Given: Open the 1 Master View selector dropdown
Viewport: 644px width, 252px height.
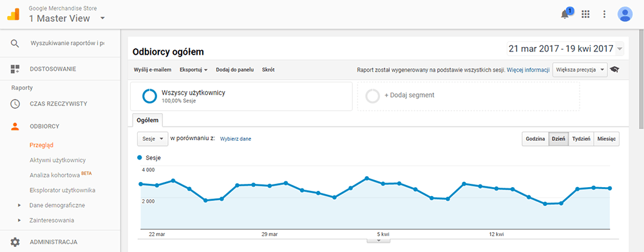Looking at the screenshot, I should (67, 18).
